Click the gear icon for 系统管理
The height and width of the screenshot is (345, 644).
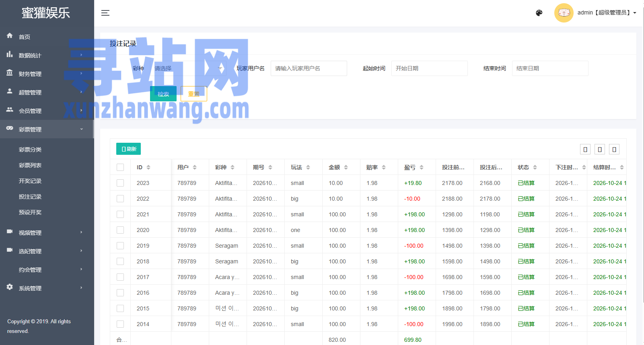(10, 287)
